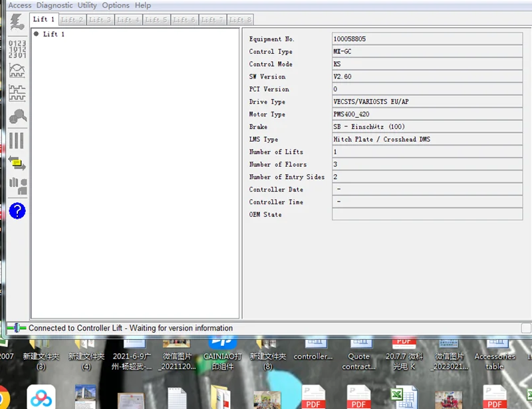The height and width of the screenshot is (409, 532).
Task: Open the three vertical bars icon
Action: tap(17, 140)
